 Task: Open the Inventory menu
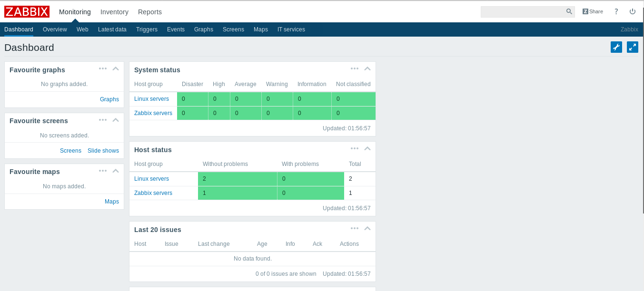pos(114,12)
